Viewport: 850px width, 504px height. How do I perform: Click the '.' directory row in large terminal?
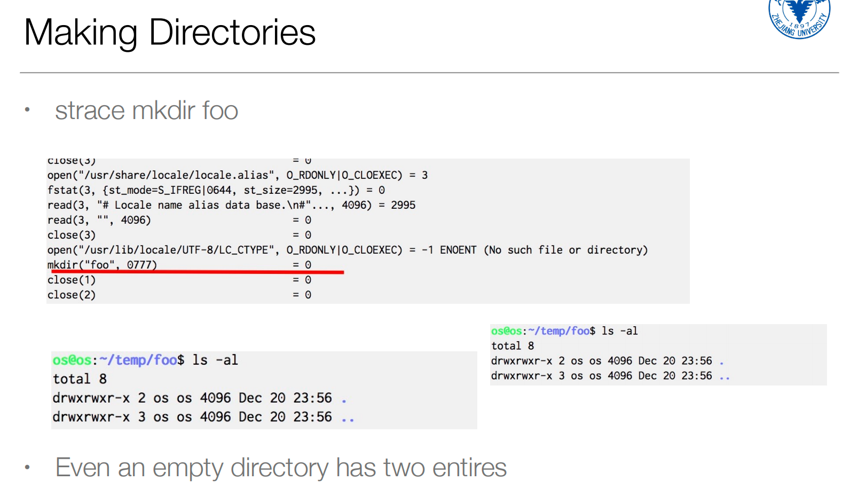[200, 398]
